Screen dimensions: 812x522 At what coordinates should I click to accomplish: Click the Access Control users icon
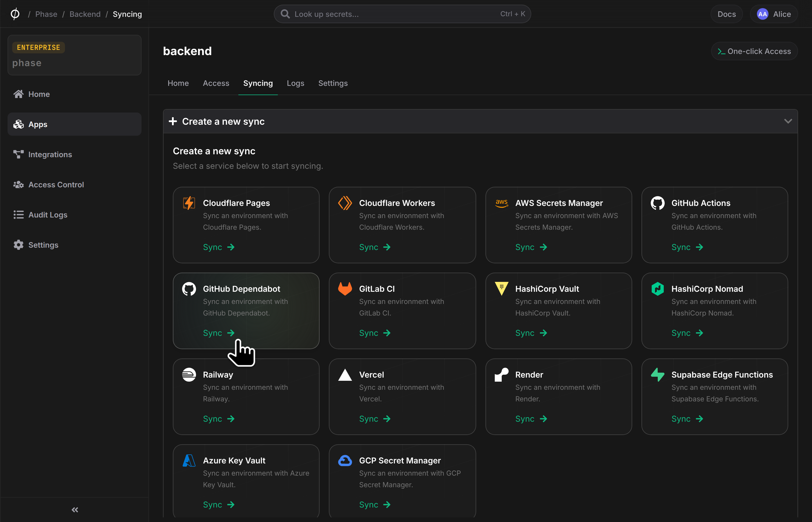coord(18,184)
